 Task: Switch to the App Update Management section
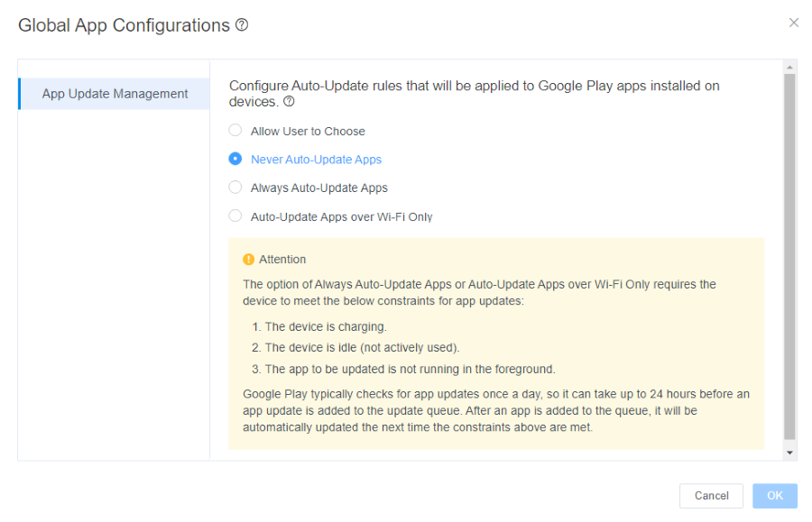114,93
